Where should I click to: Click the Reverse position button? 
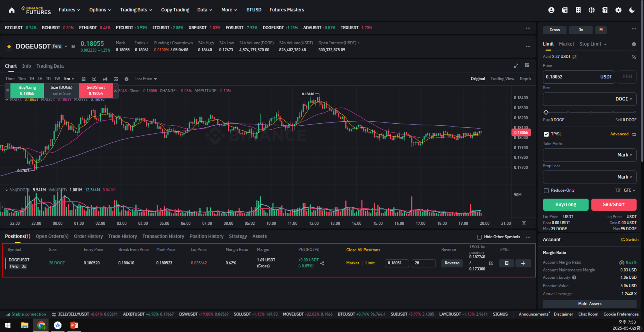point(452,263)
